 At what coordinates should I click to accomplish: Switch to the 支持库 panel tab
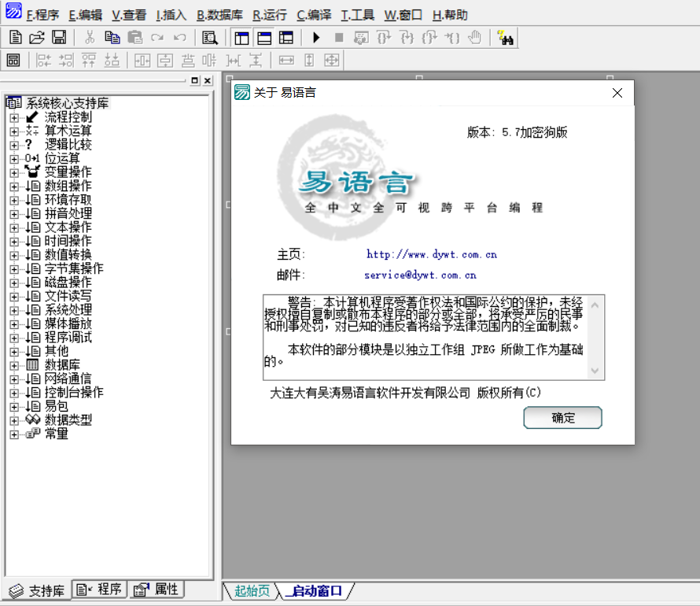[x=37, y=591]
